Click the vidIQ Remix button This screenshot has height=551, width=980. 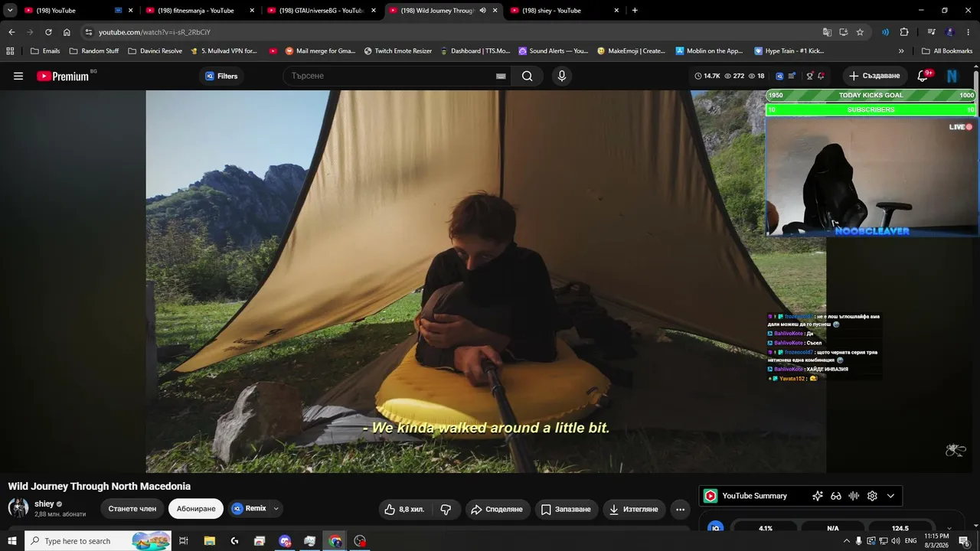coord(249,508)
